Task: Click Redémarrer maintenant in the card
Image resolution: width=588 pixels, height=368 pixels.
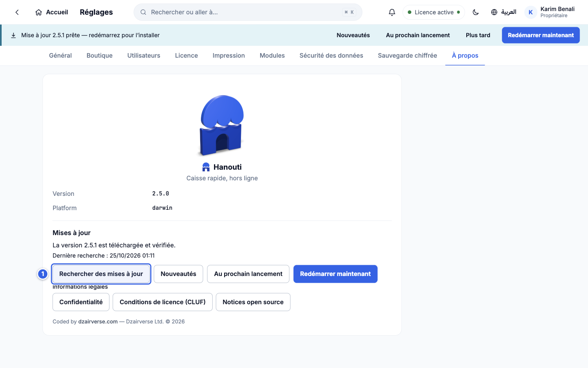Action: click(335, 274)
